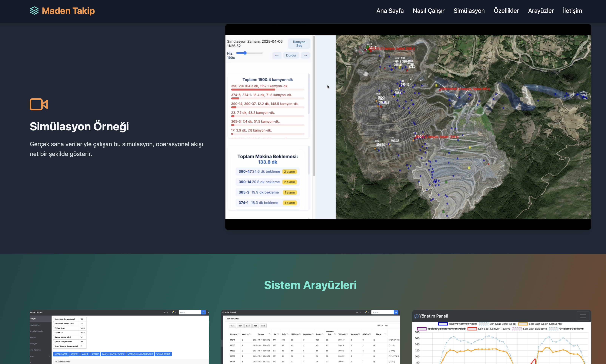Click the Maden Takip logo icon
Viewport: 606px width, 364px height.
34,11
